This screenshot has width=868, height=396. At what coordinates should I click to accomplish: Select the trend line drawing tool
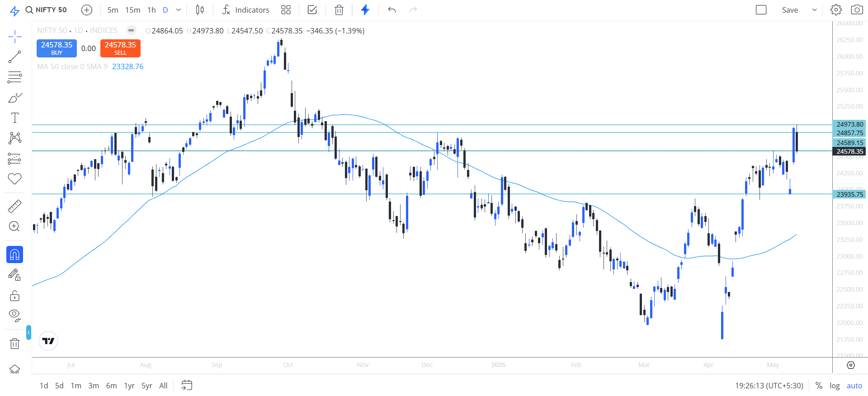coord(14,57)
